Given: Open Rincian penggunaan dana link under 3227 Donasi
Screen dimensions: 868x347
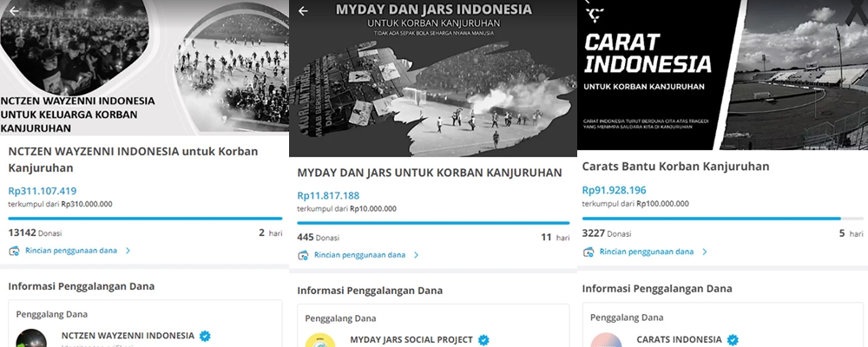Looking at the screenshot, I should pyautogui.click(x=647, y=252).
